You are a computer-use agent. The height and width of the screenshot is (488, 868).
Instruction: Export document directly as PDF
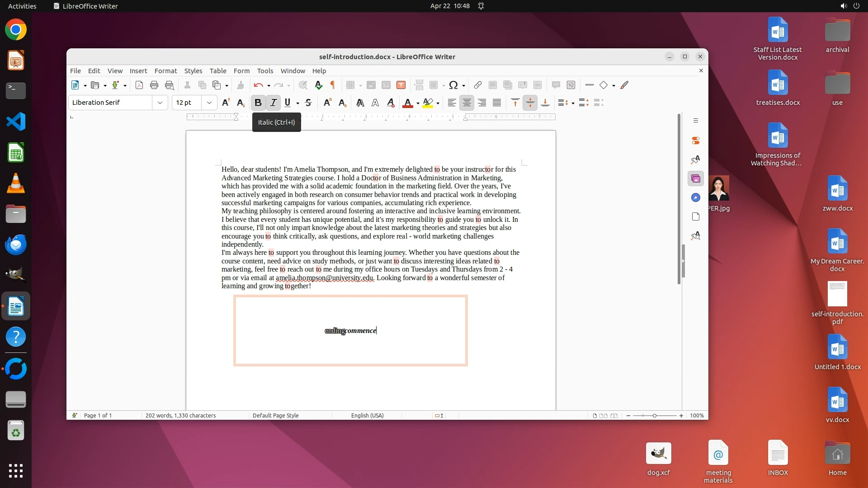pyautogui.click(x=139, y=85)
